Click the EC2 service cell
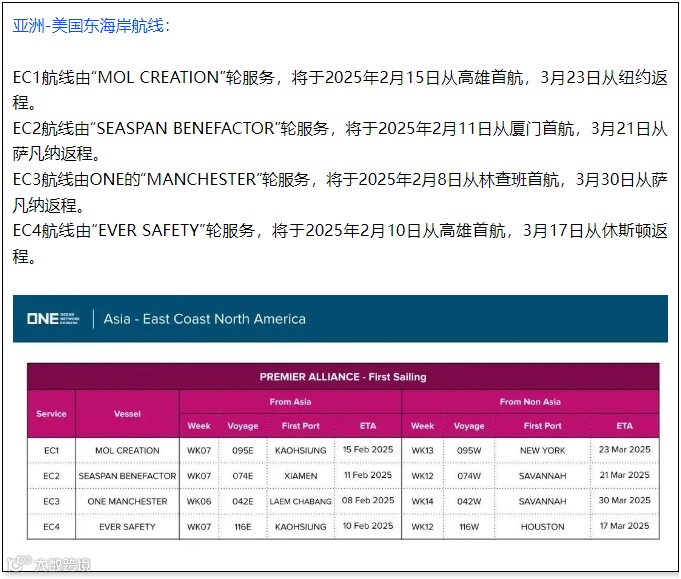This screenshot has width=681, height=579. pyautogui.click(x=51, y=476)
